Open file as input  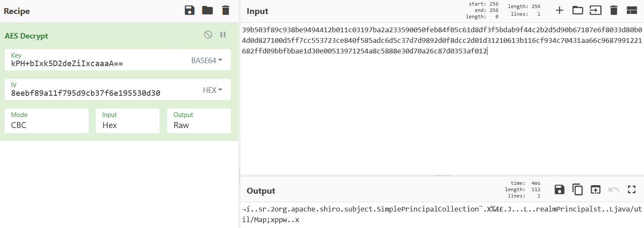click(596, 11)
